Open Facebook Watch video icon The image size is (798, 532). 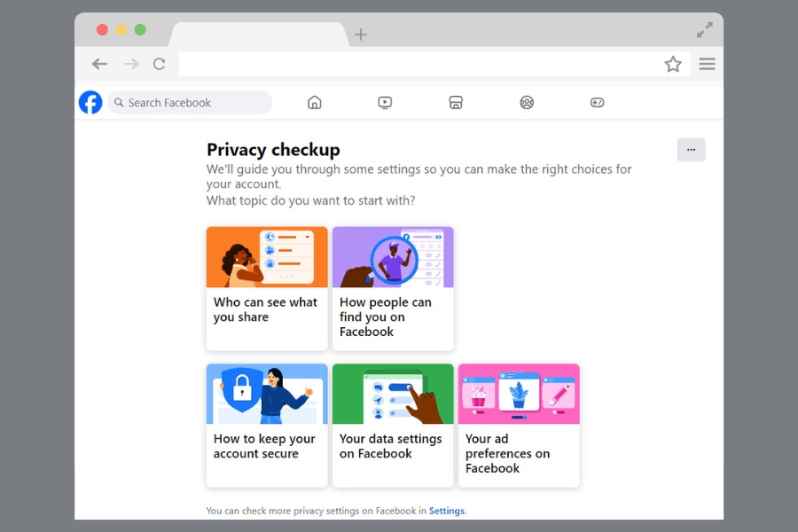[x=385, y=102]
